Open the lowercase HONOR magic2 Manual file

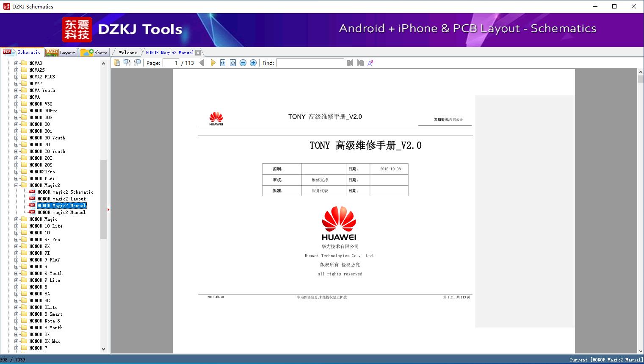61,212
